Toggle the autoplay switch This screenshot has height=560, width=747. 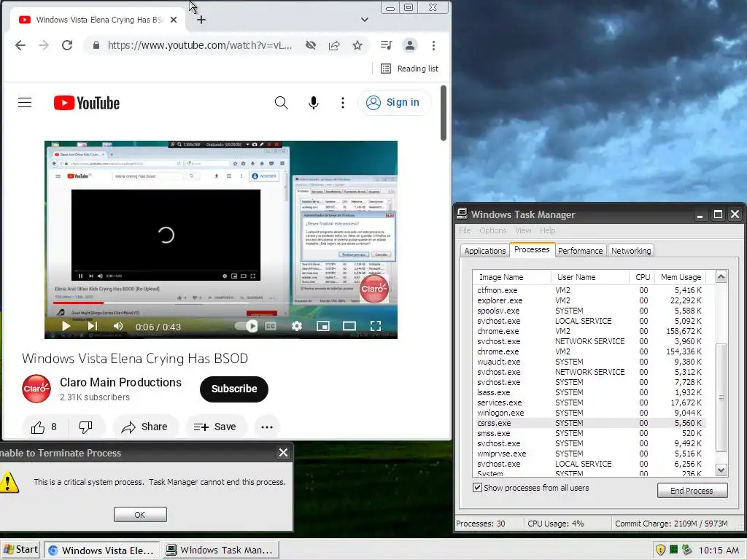point(247,326)
